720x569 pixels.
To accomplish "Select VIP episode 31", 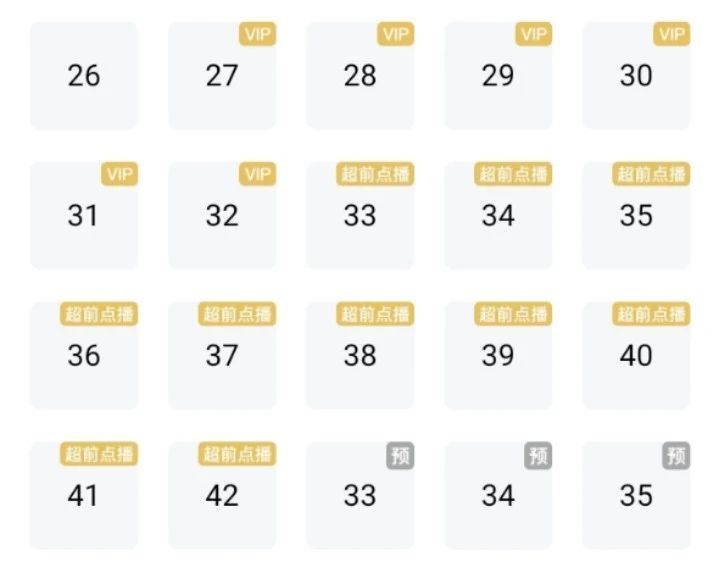I will (84, 216).
